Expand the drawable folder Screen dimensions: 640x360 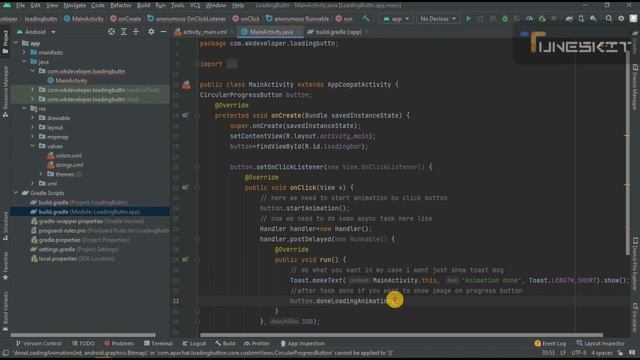(x=32, y=118)
